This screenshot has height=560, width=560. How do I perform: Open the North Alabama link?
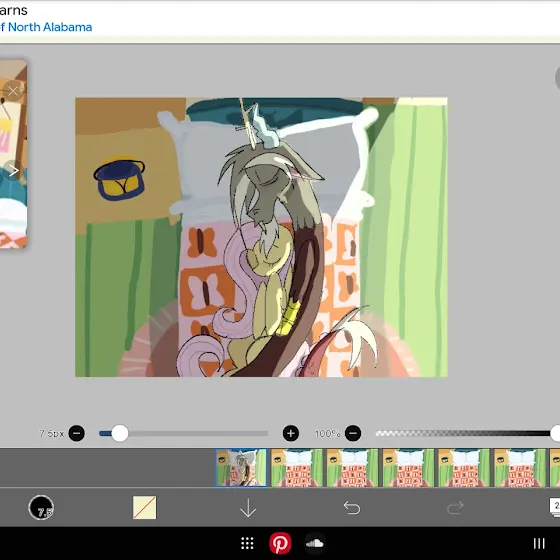(46, 27)
